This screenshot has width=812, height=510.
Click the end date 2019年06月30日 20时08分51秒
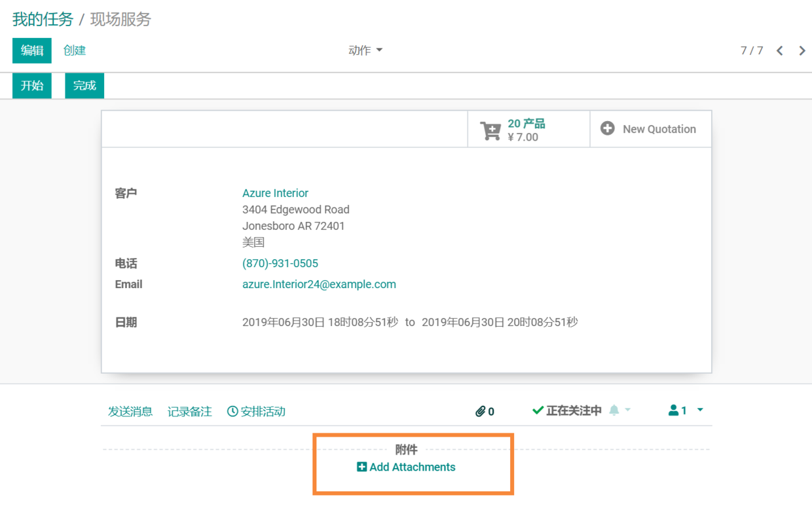pos(500,322)
